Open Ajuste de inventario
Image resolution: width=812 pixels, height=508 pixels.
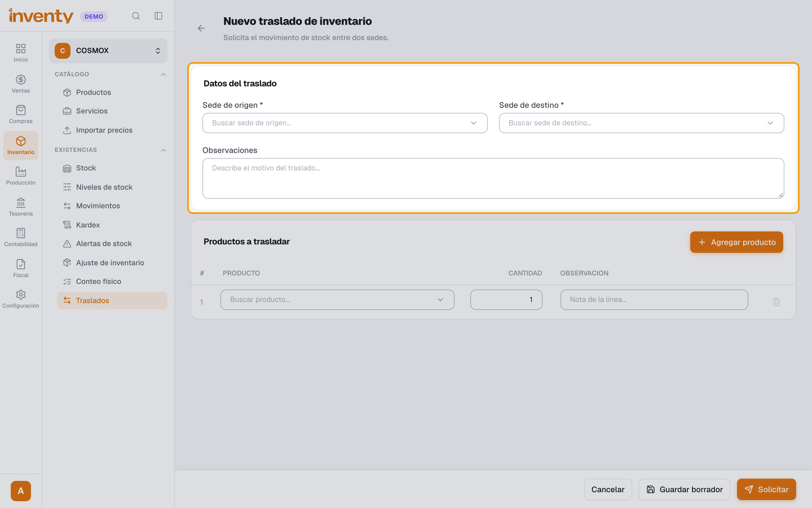tap(112, 263)
